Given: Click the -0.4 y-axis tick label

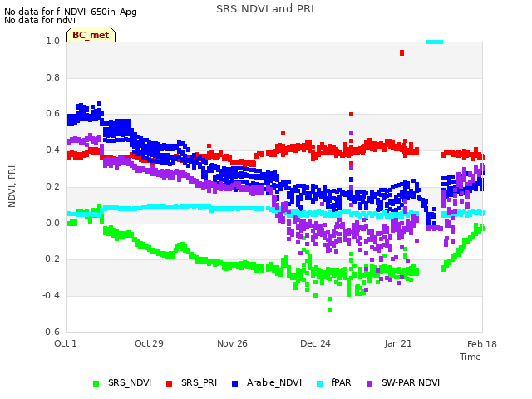Looking at the screenshot, I should click(51, 295).
